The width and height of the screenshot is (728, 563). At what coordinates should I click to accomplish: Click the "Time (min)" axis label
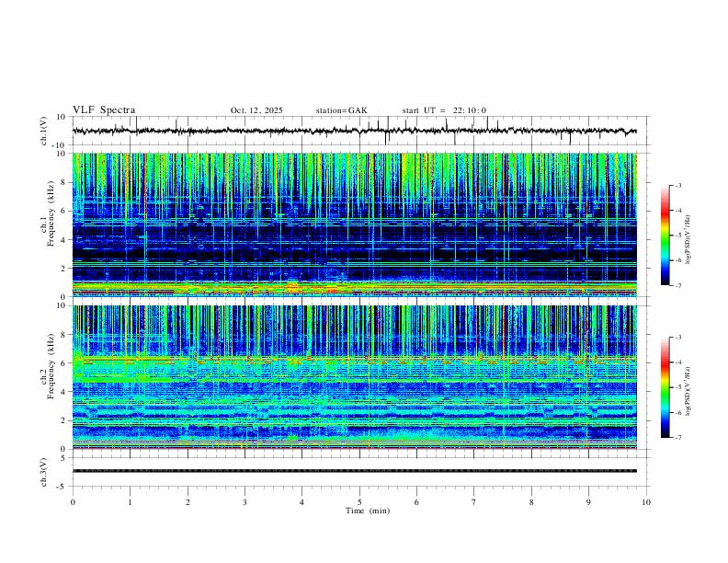(368, 511)
